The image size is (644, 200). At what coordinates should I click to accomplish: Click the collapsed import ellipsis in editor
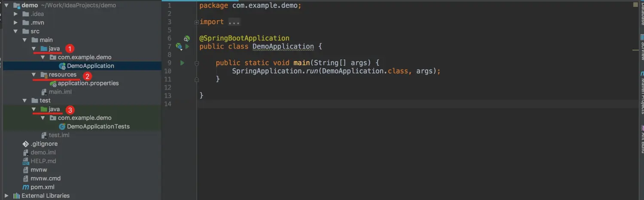pyautogui.click(x=234, y=22)
